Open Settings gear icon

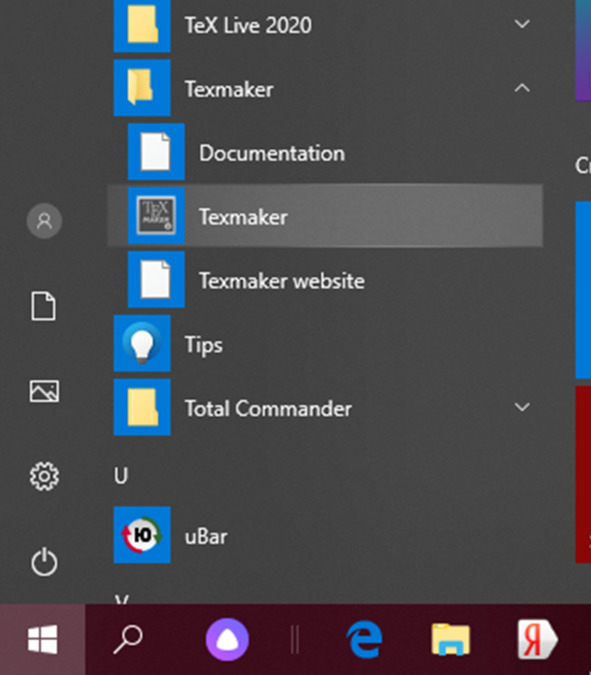tap(44, 476)
